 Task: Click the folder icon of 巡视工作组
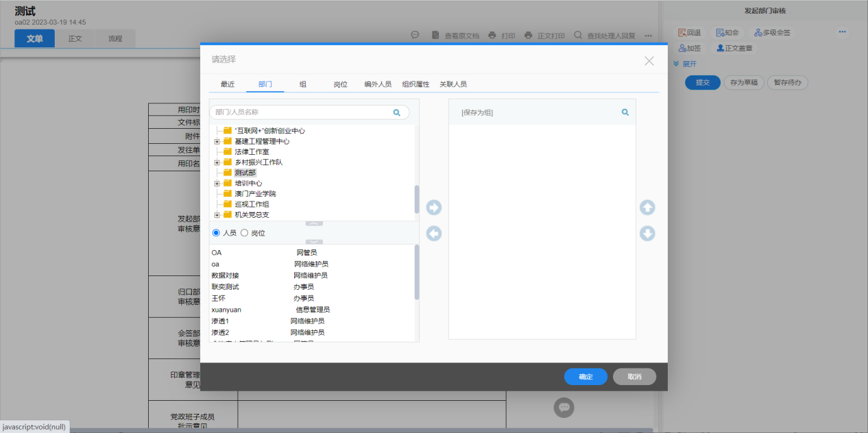pos(228,204)
